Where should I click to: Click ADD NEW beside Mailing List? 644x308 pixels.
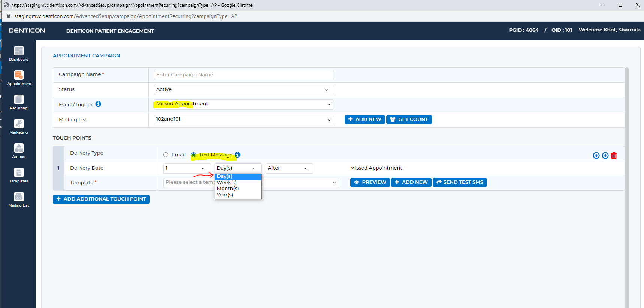pos(365,119)
